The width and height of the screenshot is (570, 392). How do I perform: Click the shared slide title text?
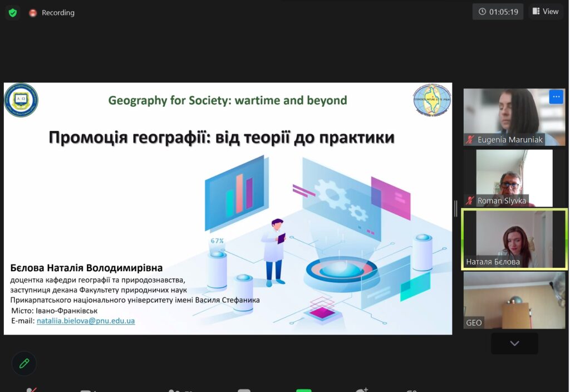[x=222, y=137]
